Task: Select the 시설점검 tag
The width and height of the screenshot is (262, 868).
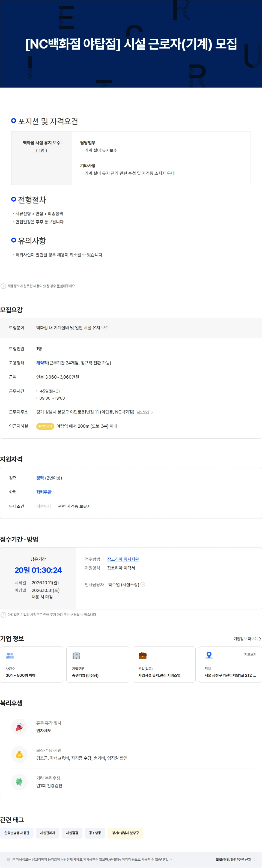Action: coord(72,833)
